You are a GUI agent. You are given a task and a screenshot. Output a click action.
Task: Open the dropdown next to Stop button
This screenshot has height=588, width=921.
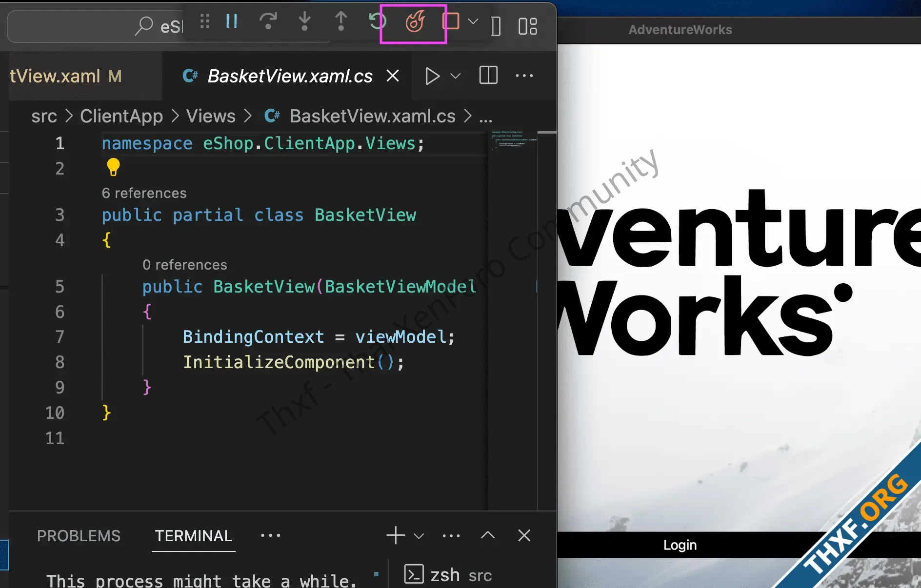(473, 21)
